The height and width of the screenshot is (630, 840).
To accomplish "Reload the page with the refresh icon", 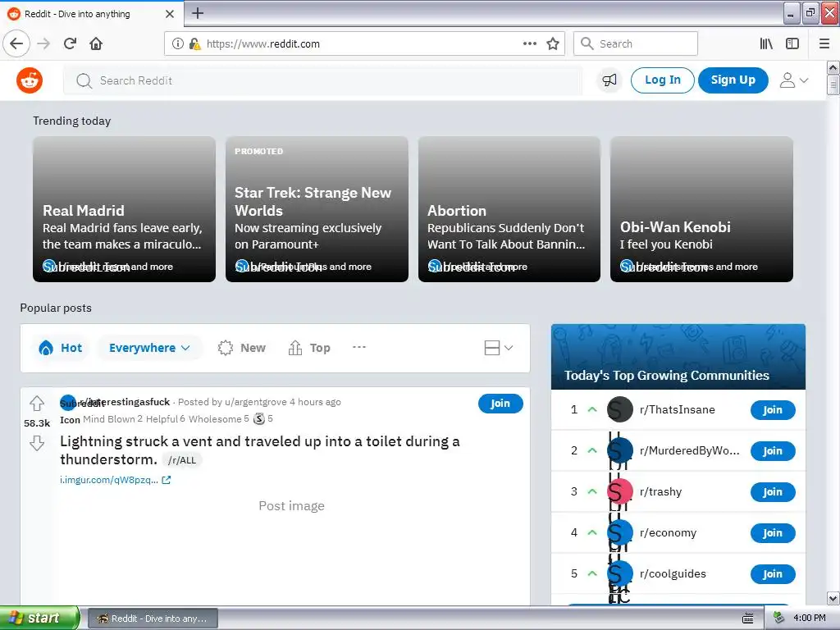I will coord(70,43).
